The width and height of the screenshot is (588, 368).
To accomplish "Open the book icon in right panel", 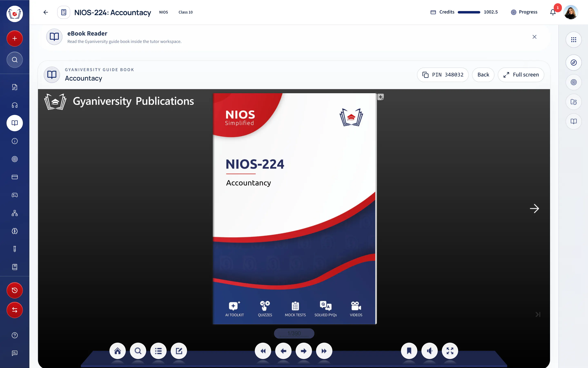I will click(x=574, y=121).
